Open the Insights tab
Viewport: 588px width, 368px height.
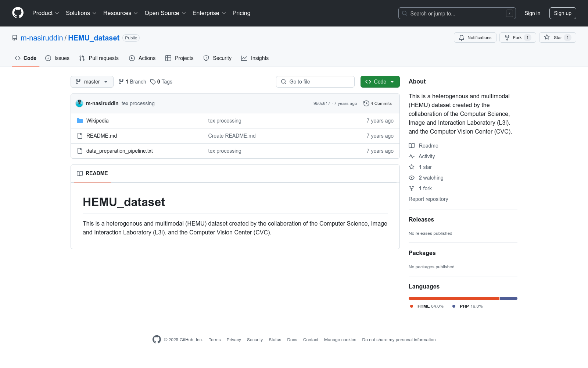255,58
